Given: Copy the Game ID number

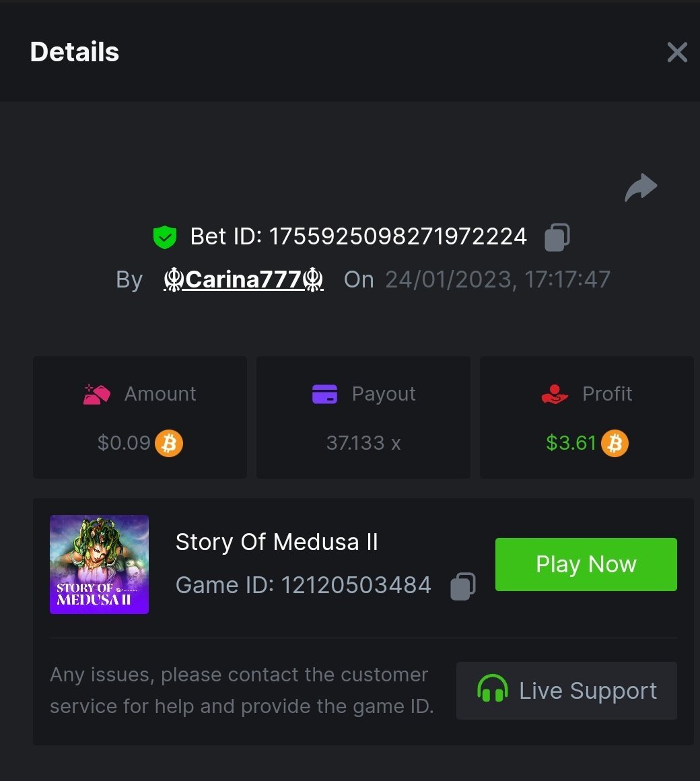Looking at the screenshot, I should (x=462, y=586).
